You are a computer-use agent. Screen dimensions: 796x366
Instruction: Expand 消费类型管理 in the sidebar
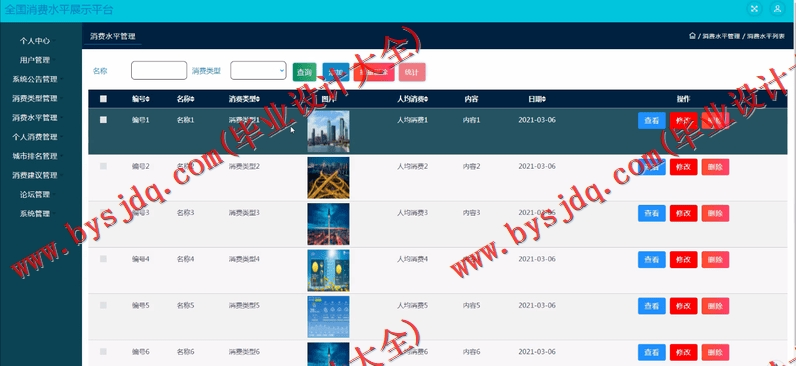click(35, 98)
